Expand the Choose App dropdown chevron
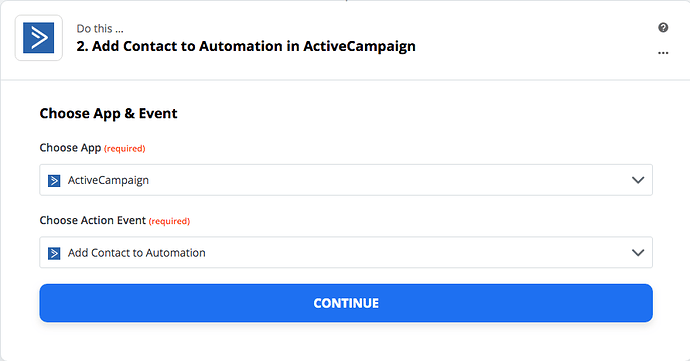The width and height of the screenshot is (690, 361). pyautogui.click(x=638, y=180)
